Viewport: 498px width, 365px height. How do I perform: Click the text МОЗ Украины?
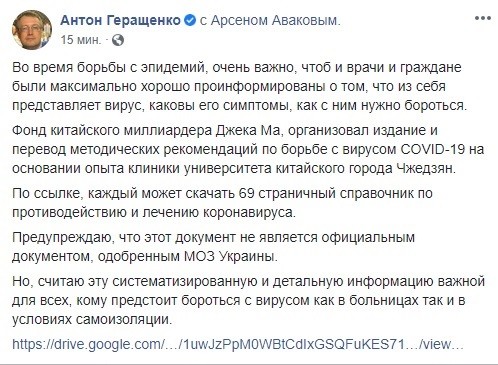click(230, 257)
